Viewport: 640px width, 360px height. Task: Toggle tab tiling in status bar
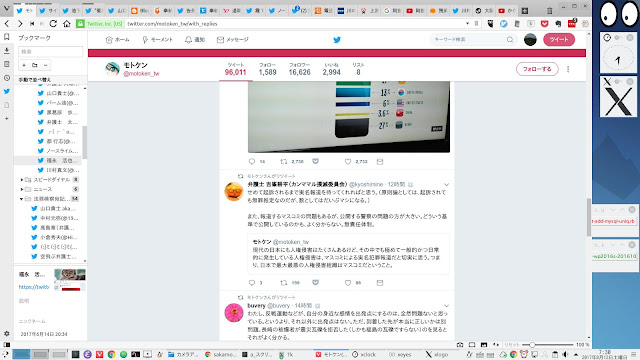pos(472,344)
